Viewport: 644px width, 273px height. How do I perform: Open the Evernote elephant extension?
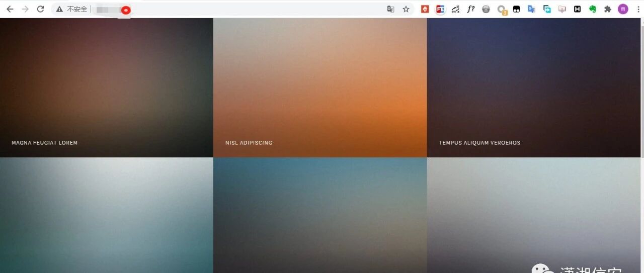tap(593, 9)
